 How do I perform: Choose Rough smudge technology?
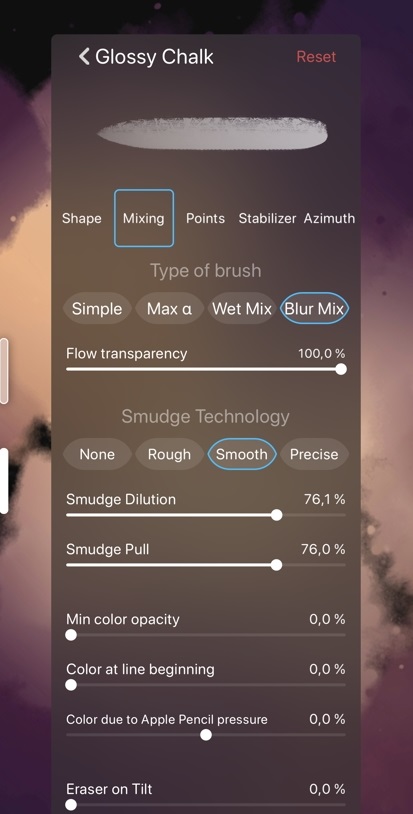pyautogui.click(x=169, y=454)
